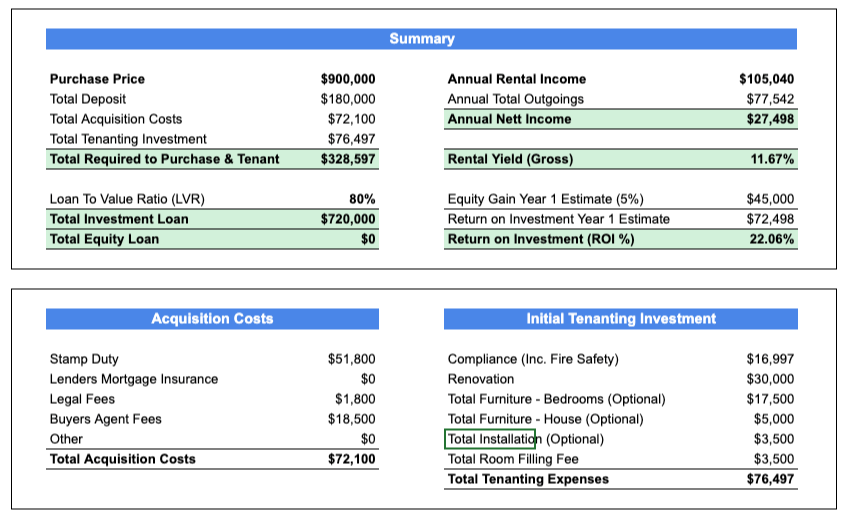The height and width of the screenshot is (519, 848).
Task: Click the $72,498 return estimate value
Action: click(770, 219)
